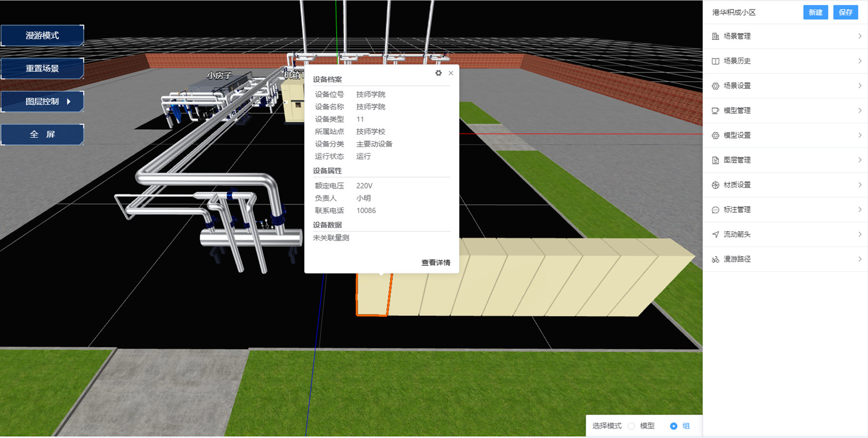This screenshot has width=868, height=438.
Task: Open settings gear in 设备档案 popup
Action: pyautogui.click(x=438, y=73)
